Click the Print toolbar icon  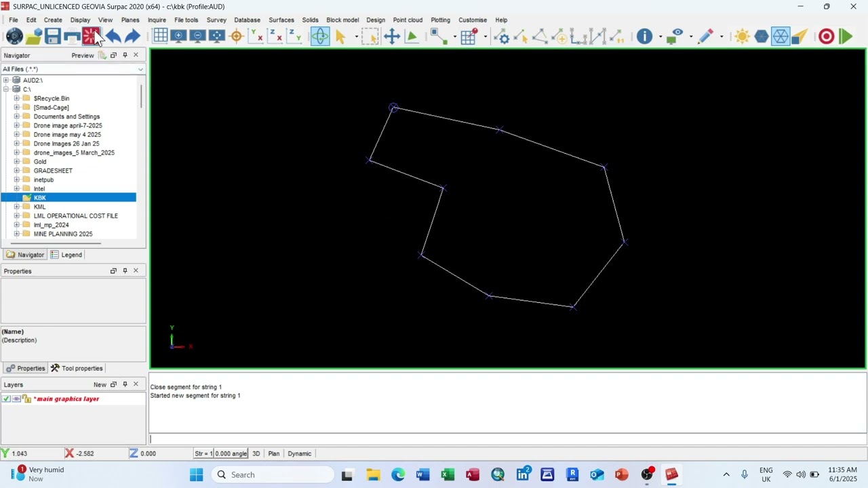pos(72,37)
